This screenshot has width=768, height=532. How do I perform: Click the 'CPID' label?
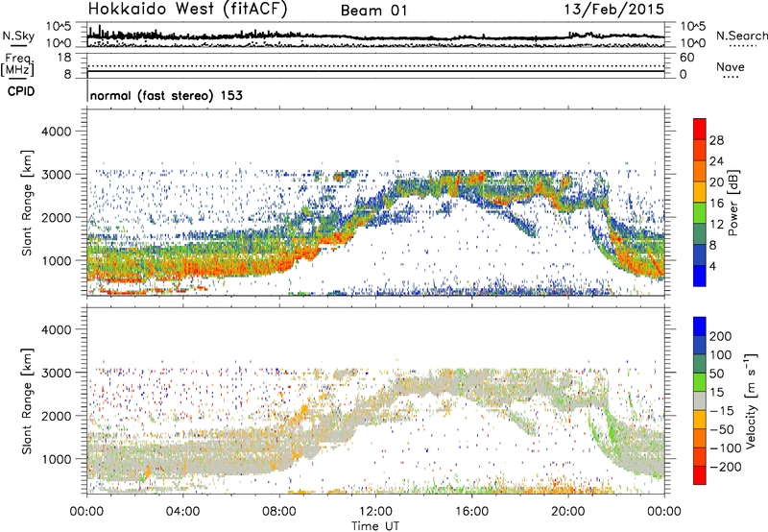(21, 91)
